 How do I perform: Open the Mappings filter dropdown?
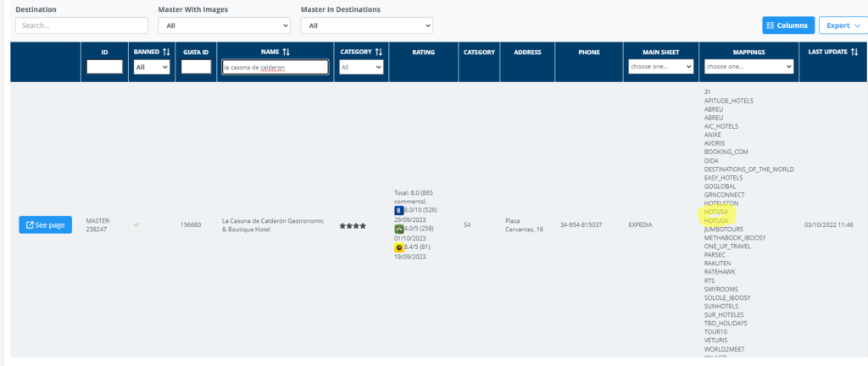pos(748,66)
